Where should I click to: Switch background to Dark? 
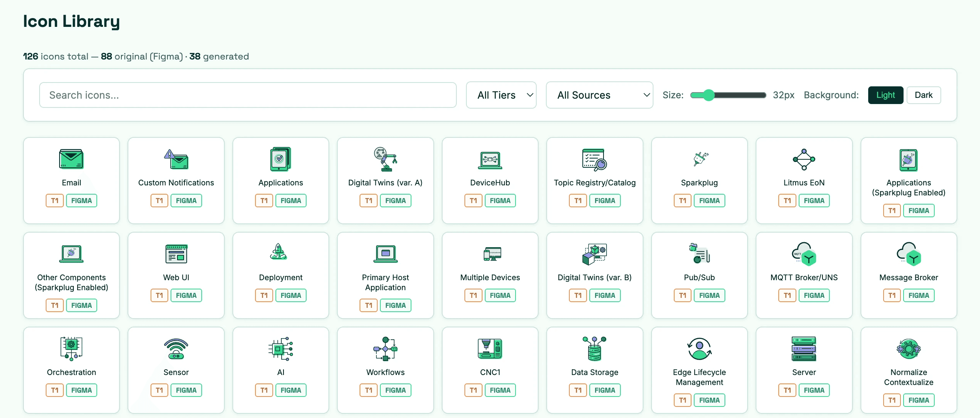[923, 95]
